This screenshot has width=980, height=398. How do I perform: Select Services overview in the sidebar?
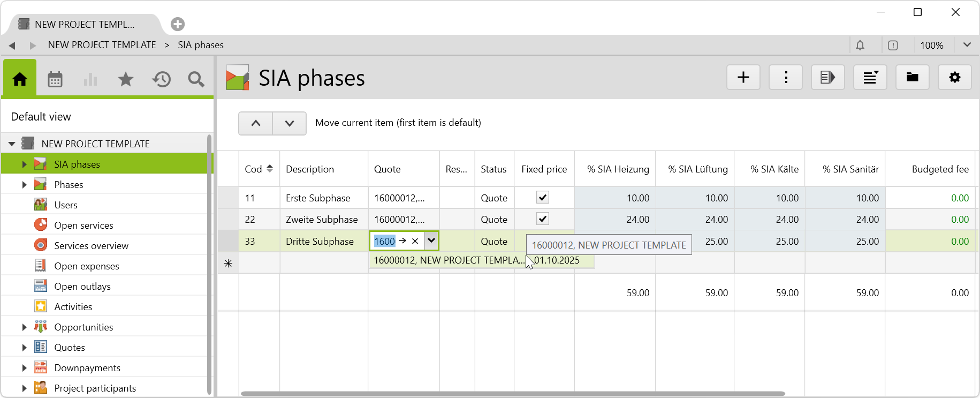(91, 246)
